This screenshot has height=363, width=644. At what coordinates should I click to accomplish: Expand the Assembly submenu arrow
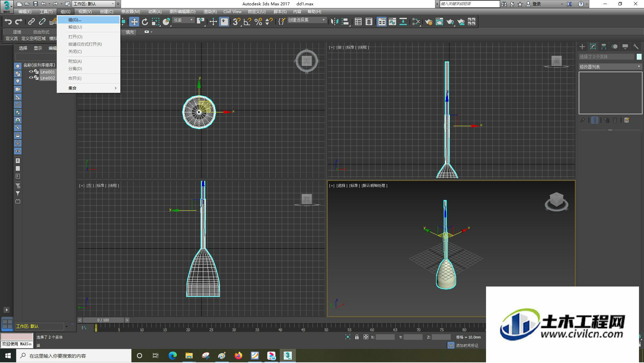(115, 88)
